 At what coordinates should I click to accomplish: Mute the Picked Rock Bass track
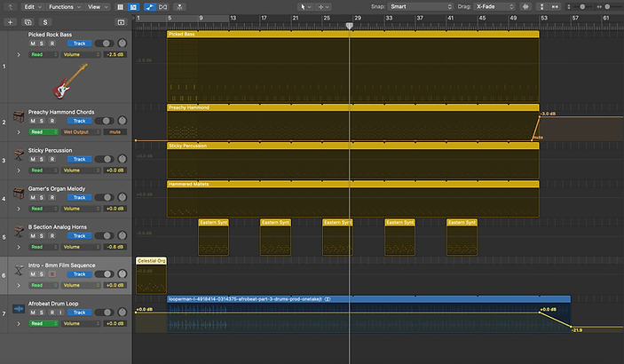click(33, 44)
